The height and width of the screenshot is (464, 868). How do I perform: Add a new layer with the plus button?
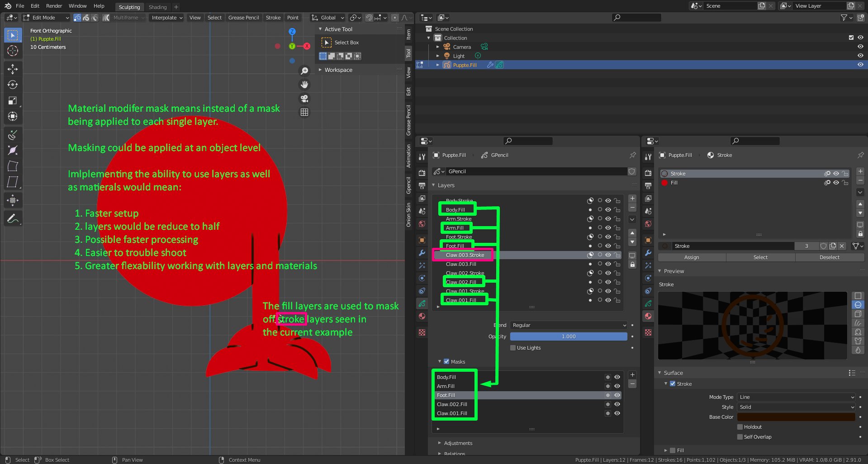pos(632,199)
